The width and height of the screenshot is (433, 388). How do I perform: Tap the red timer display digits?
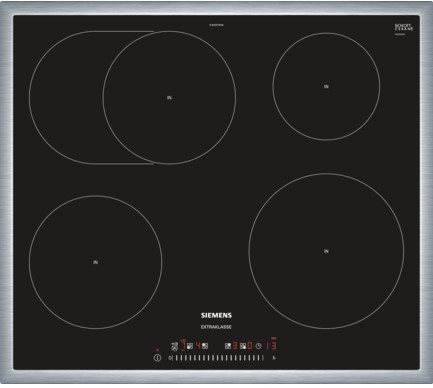click(271, 345)
